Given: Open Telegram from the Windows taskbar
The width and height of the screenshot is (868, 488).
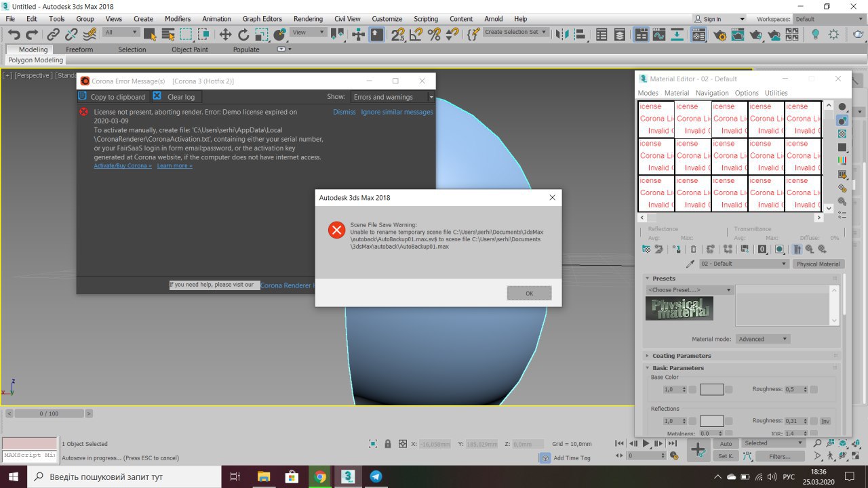Looking at the screenshot, I should (376, 476).
